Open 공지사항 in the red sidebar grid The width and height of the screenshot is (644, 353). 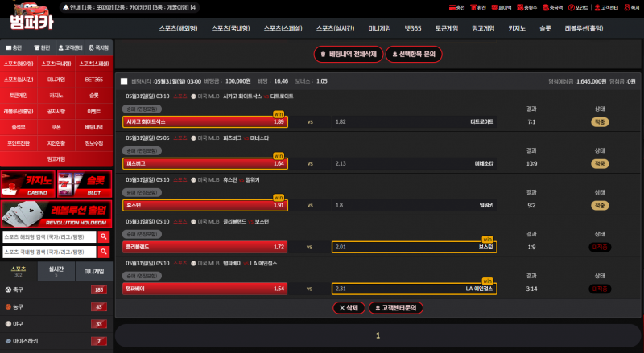click(x=56, y=111)
